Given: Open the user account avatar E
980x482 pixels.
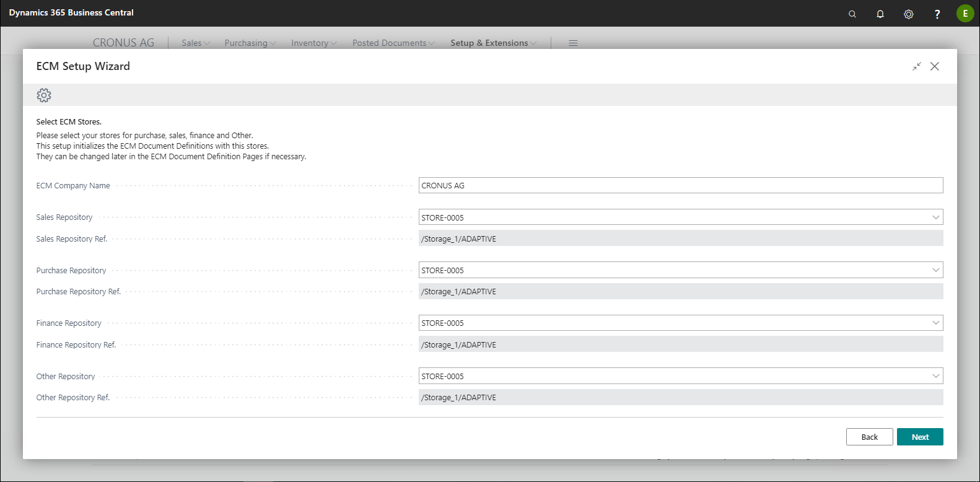Looking at the screenshot, I should pyautogui.click(x=965, y=14).
